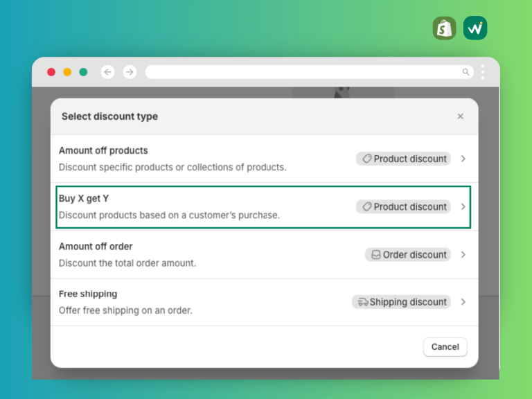
Task: Click the Shipping discount badge
Action: coord(401,302)
